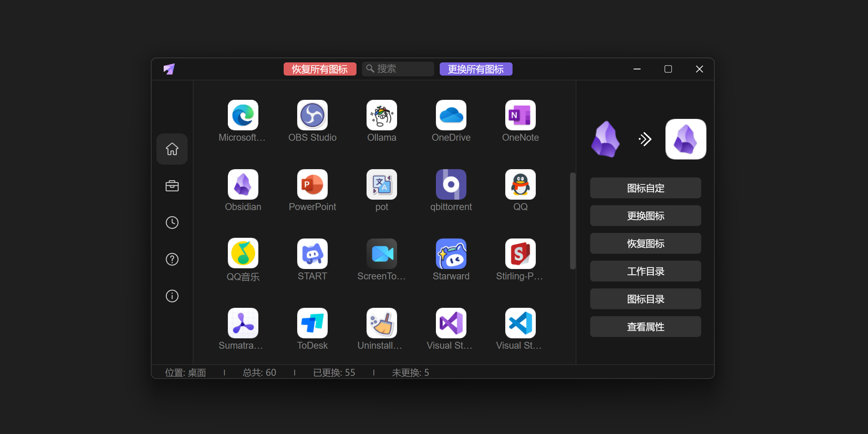Select the OneNote app icon
Screen dimensions: 868x434
pyautogui.click(x=520, y=115)
